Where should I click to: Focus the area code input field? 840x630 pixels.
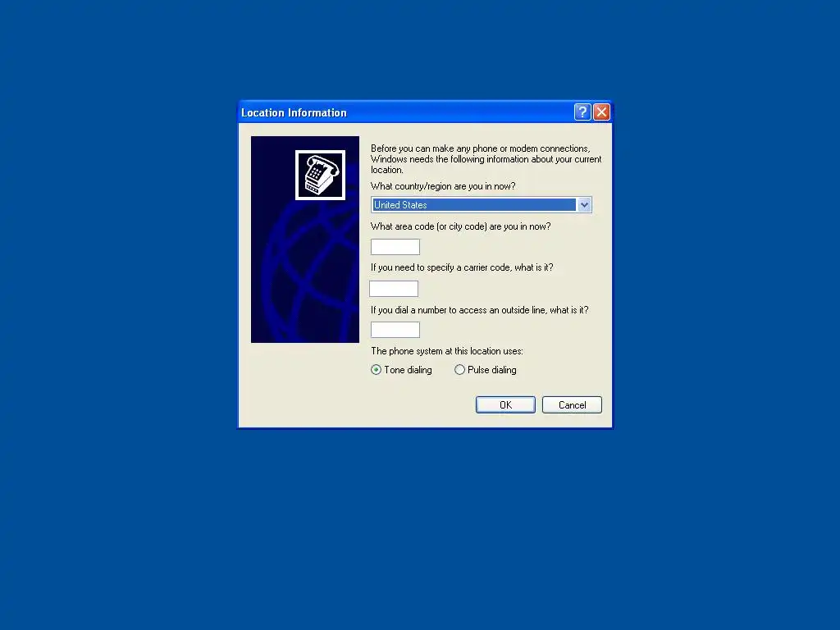(x=395, y=247)
